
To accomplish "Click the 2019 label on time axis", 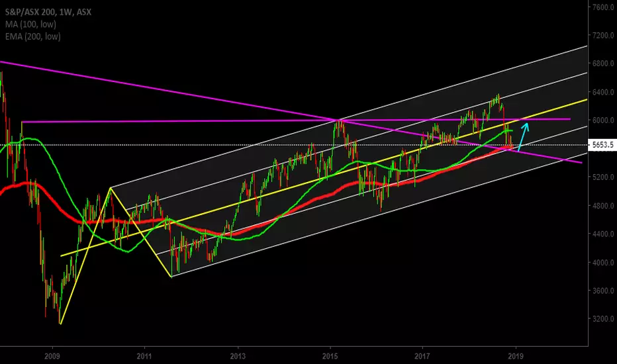I will (516, 357).
